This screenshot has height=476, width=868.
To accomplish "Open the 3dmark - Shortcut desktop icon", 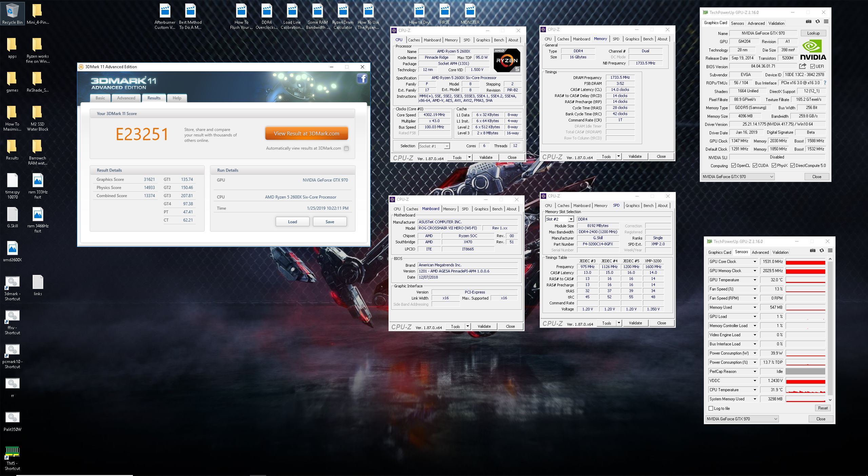I will [13, 288].
